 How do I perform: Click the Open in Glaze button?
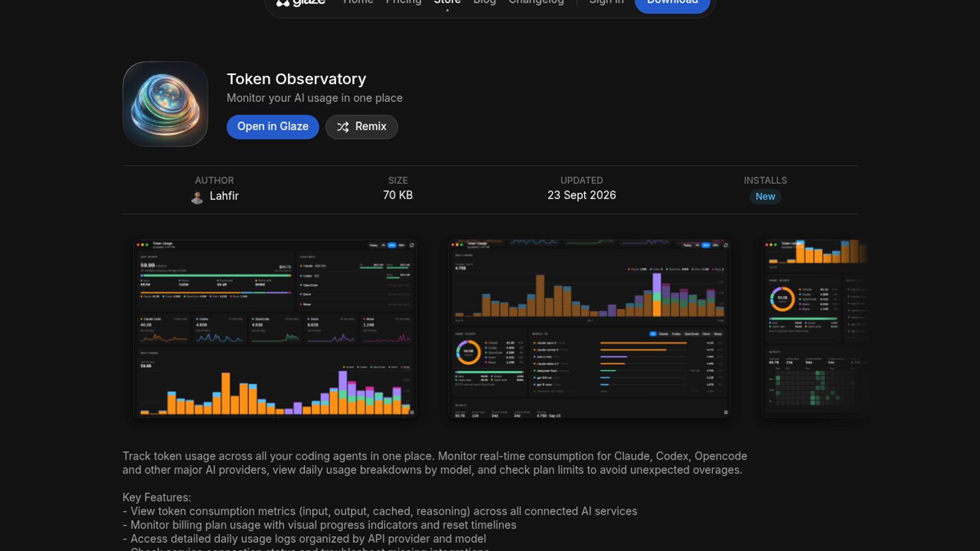[273, 127]
